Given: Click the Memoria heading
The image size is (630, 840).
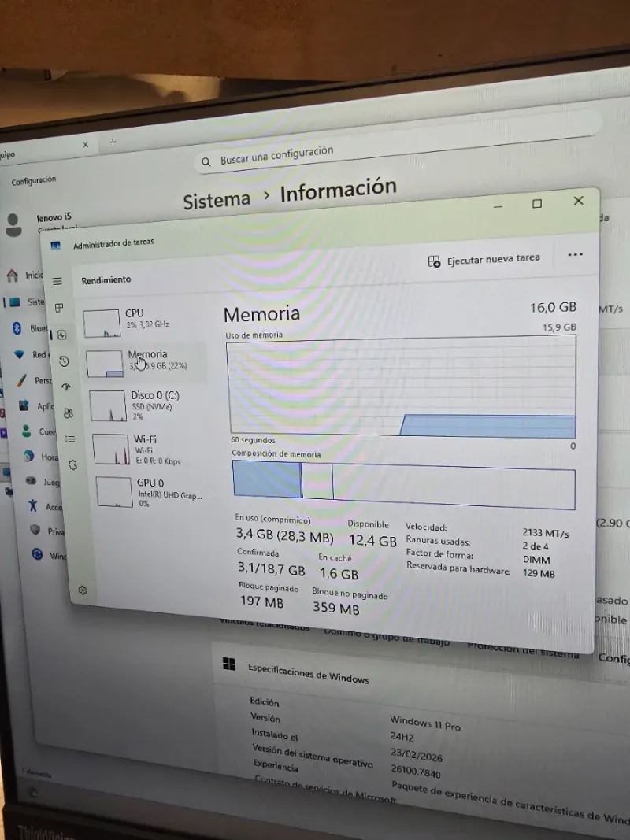Looking at the screenshot, I should [x=261, y=314].
